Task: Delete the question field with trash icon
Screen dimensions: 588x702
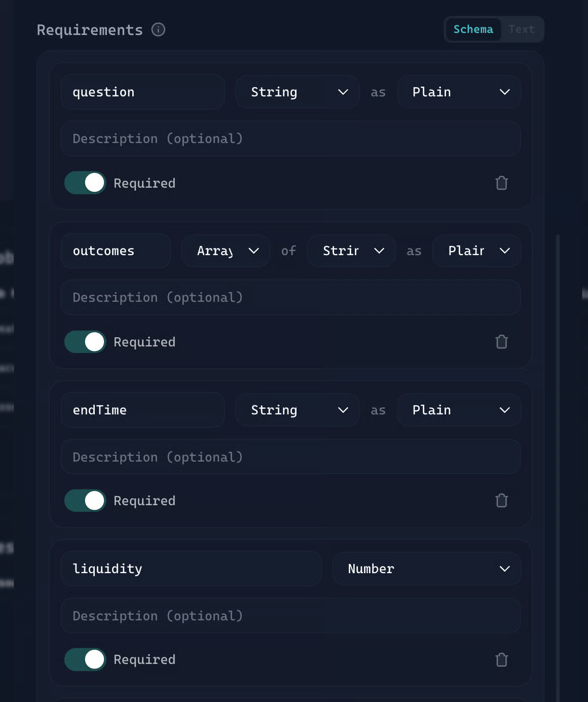Action: tap(501, 183)
